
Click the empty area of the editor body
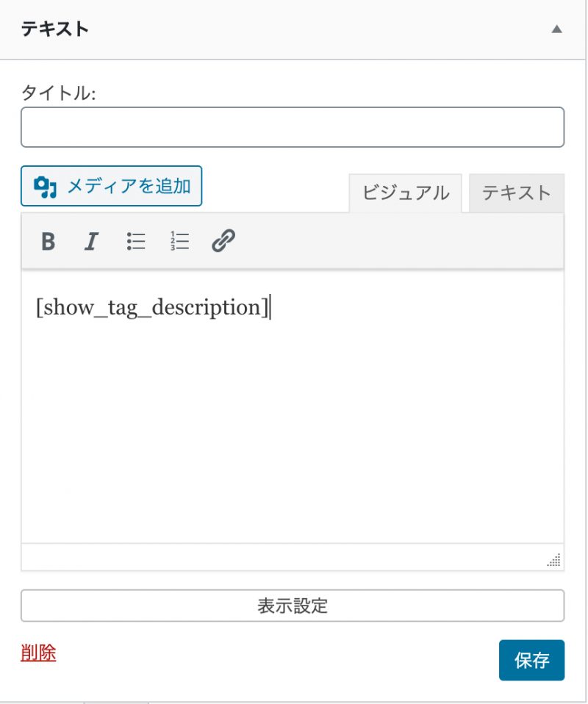[293, 434]
